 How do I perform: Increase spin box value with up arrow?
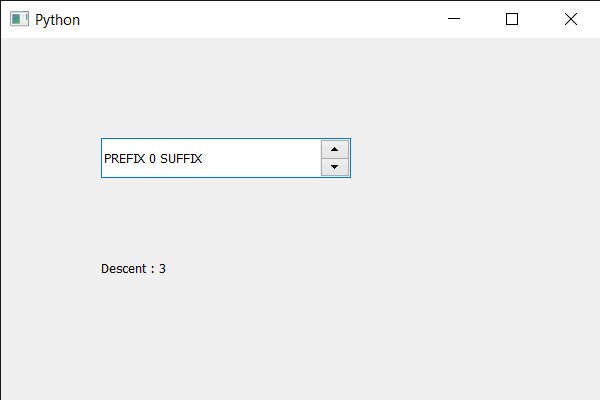coord(334,149)
